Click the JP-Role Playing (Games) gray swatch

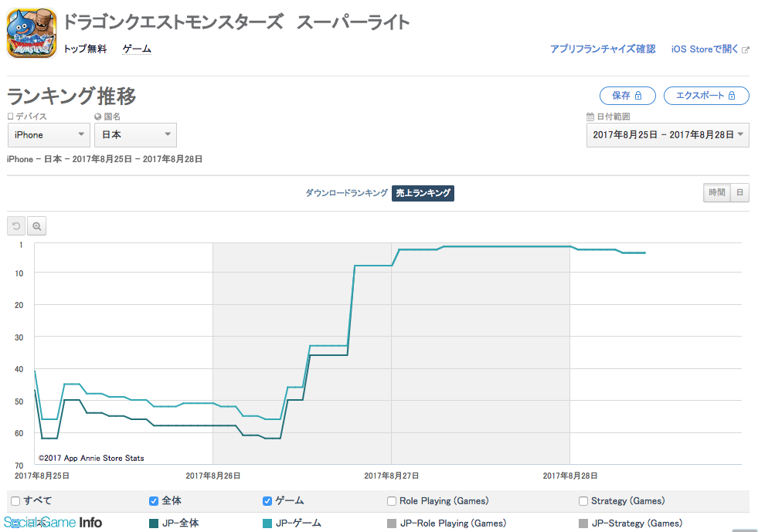click(392, 524)
